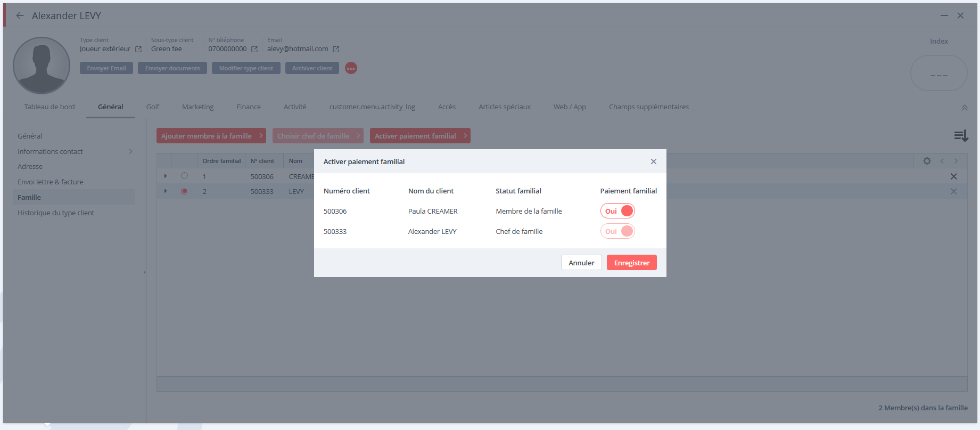Click Modifier type client button
Viewport: 980px width, 430px height.
pyautogui.click(x=246, y=68)
